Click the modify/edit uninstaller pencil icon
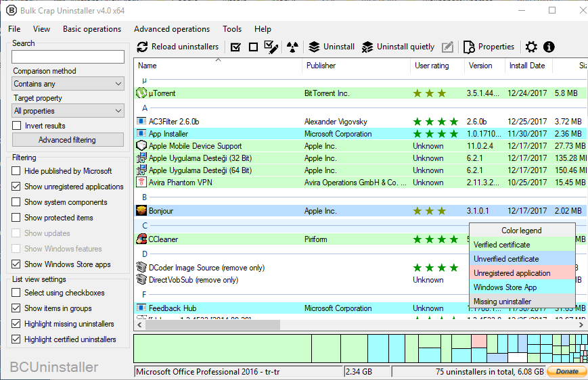This screenshot has width=588, height=380. point(448,47)
